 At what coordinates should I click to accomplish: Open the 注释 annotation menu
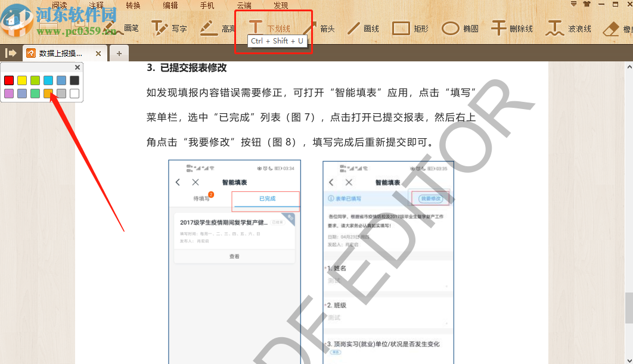(x=97, y=5)
